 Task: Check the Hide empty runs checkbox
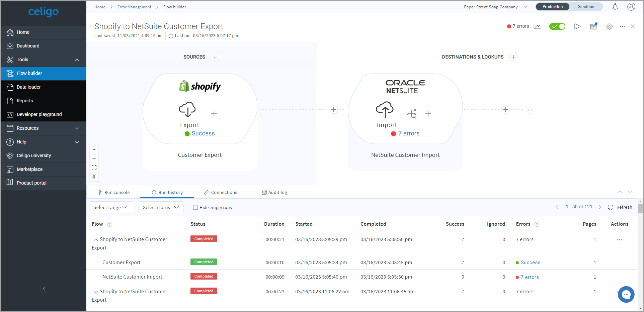click(195, 207)
